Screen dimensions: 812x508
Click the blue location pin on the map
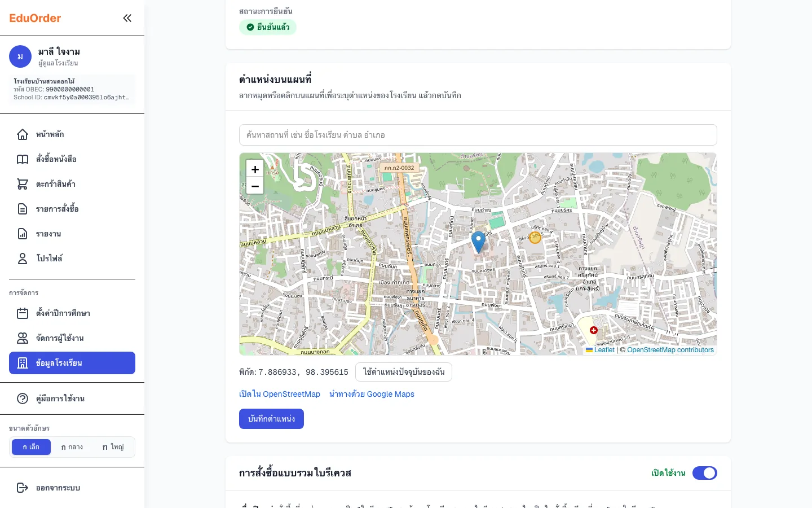[x=478, y=242]
